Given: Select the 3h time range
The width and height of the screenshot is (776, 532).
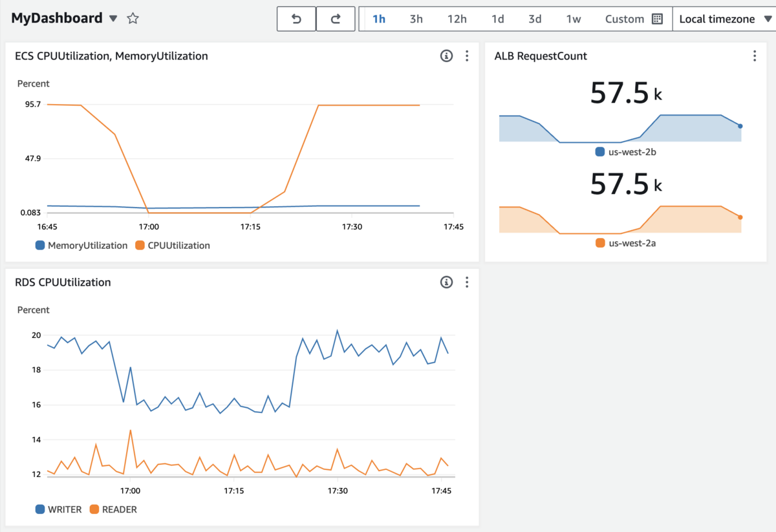Looking at the screenshot, I should click(416, 19).
